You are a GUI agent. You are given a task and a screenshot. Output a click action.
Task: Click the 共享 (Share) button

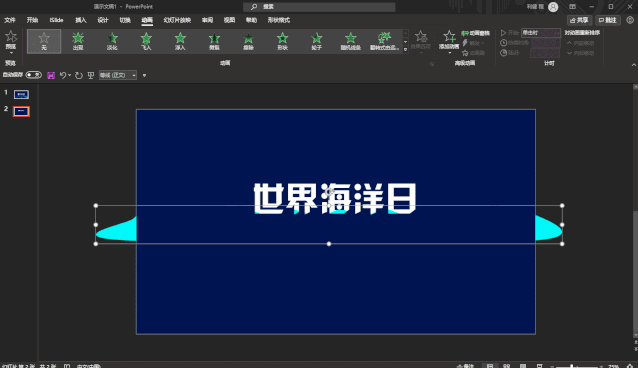[579, 20]
